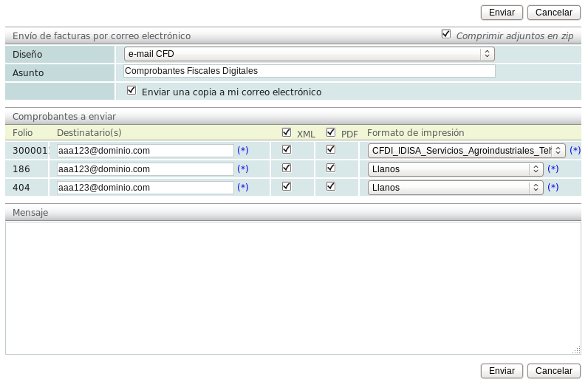This screenshot has height=385, width=588.
Task: Click the Asunto text field
Action: coord(309,71)
